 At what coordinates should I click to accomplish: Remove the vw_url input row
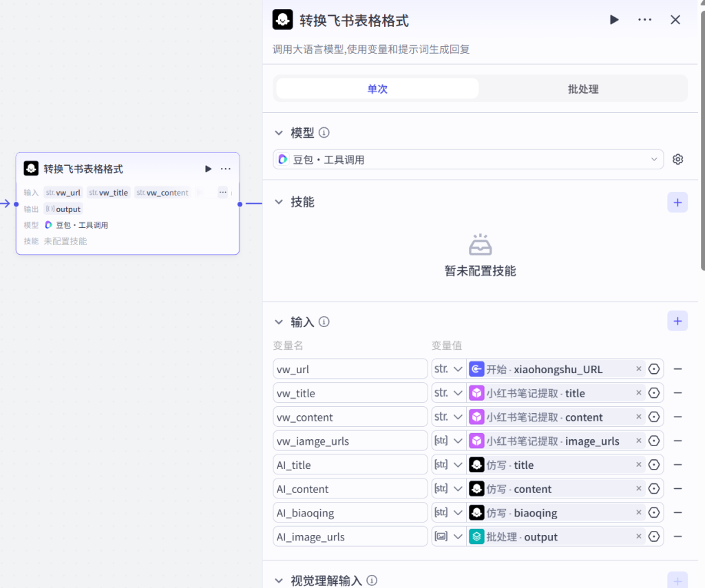(677, 369)
